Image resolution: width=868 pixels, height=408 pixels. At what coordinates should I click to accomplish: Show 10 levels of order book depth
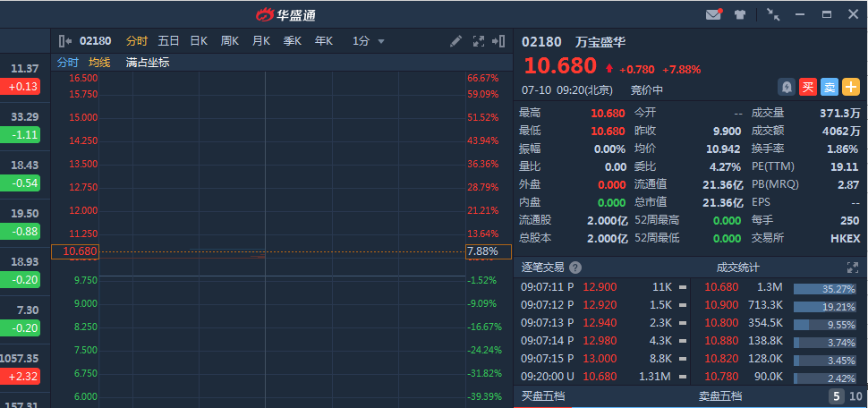(855, 396)
